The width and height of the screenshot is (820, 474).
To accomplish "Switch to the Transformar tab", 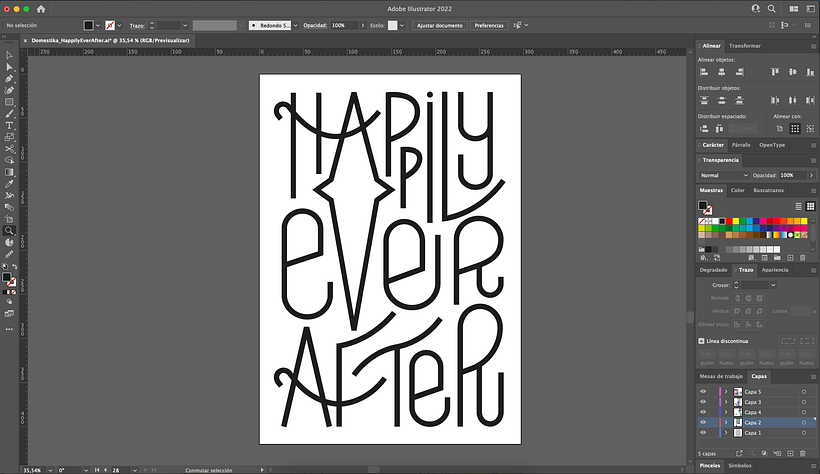I will coord(745,46).
